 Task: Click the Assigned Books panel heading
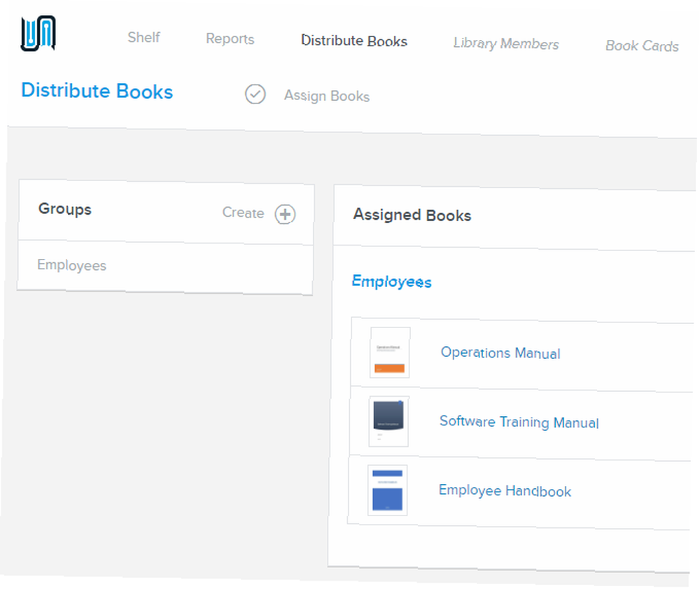pyautogui.click(x=412, y=215)
